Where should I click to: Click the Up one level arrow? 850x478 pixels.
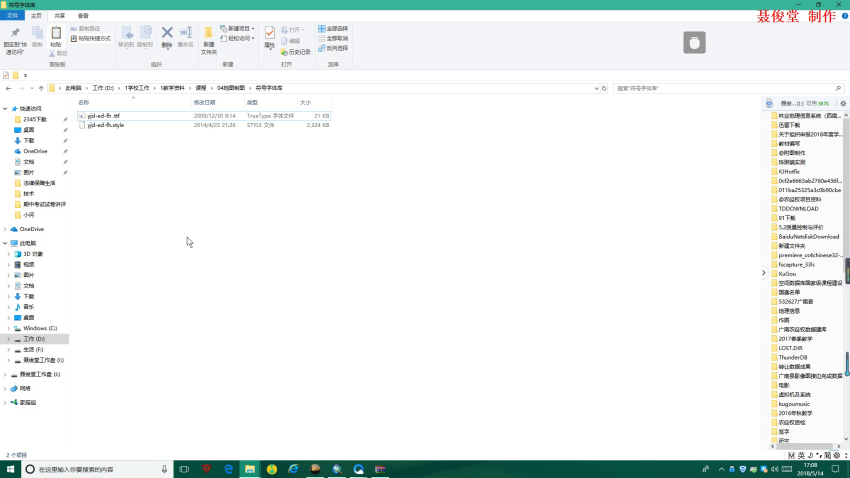point(41,88)
